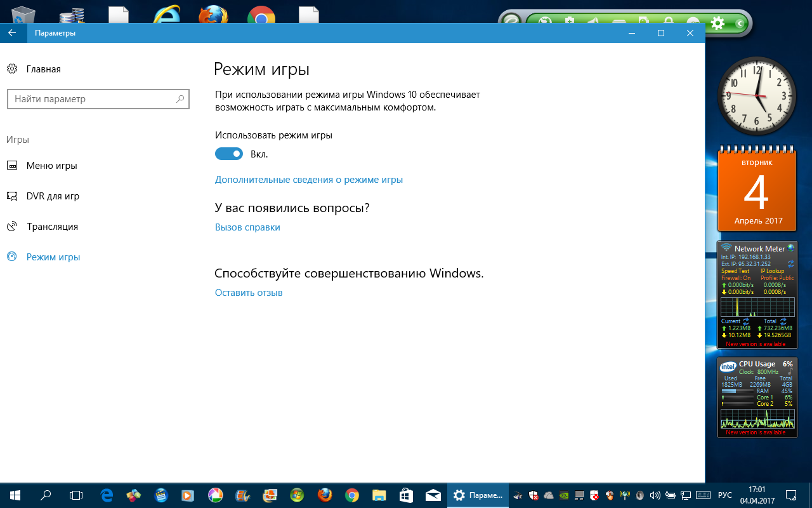The width and height of the screenshot is (812, 508).
Task: Click the Intel logo in CPU Usage gadget
Action: click(728, 366)
